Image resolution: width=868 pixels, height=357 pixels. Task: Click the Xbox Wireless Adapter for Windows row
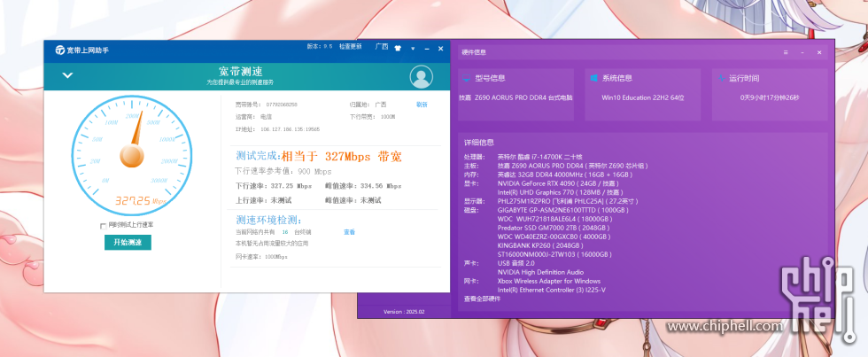(x=548, y=281)
